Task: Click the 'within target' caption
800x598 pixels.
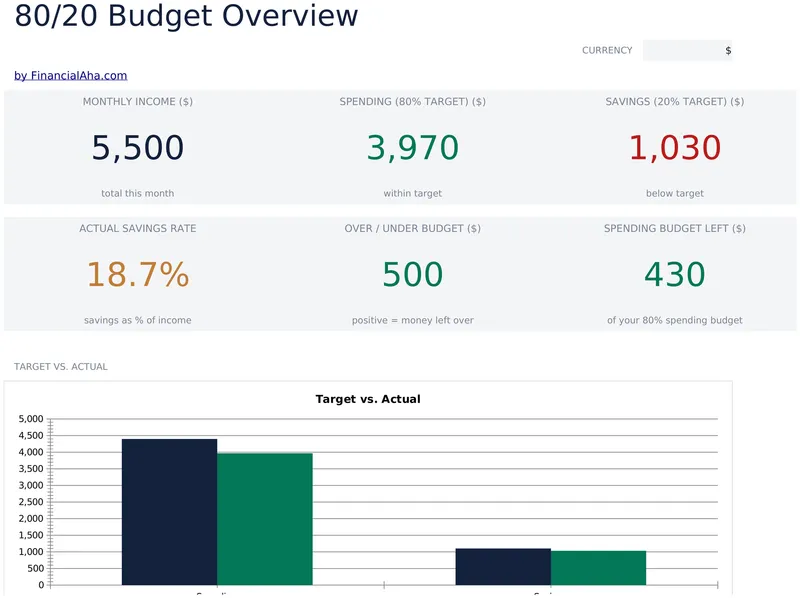Action: click(413, 193)
